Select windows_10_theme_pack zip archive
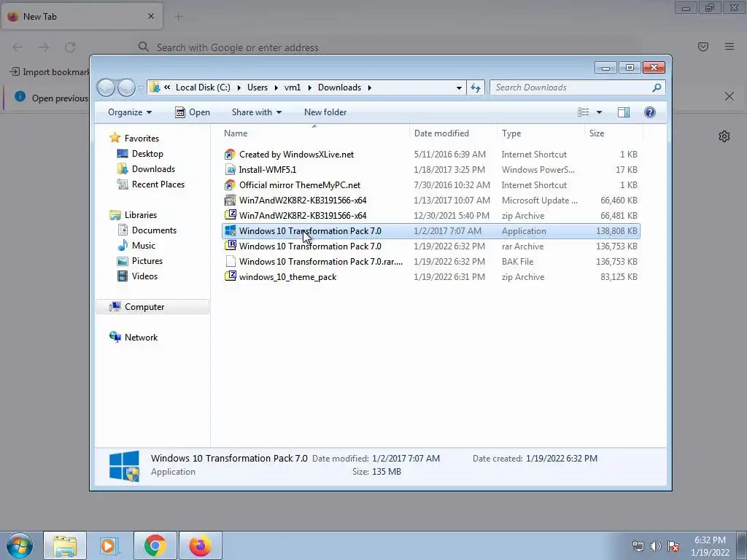Image resolution: width=747 pixels, height=560 pixels. tap(430, 276)
